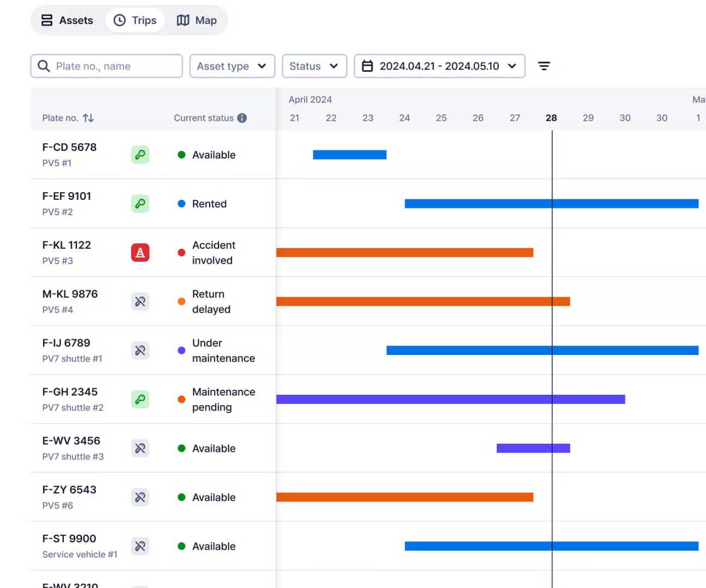
Task: Click the red accident icon for F-KL 1122
Action: (140, 253)
